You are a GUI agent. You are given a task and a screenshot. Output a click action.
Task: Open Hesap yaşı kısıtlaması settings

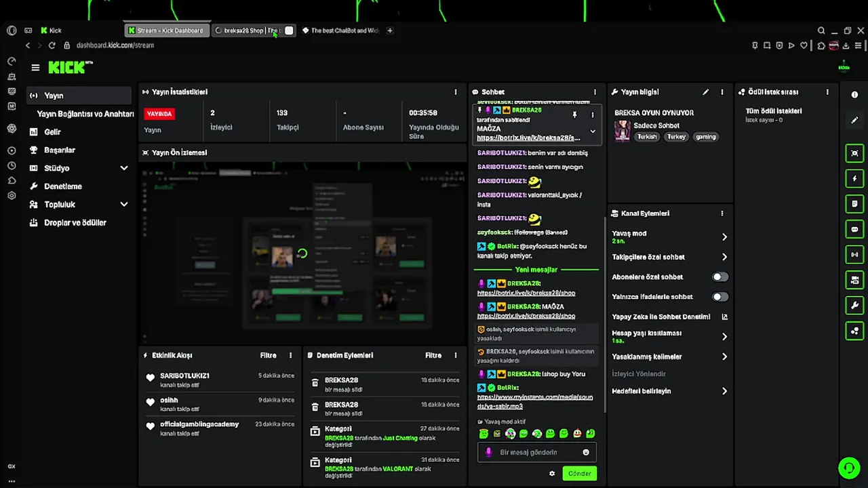(669, 336)
